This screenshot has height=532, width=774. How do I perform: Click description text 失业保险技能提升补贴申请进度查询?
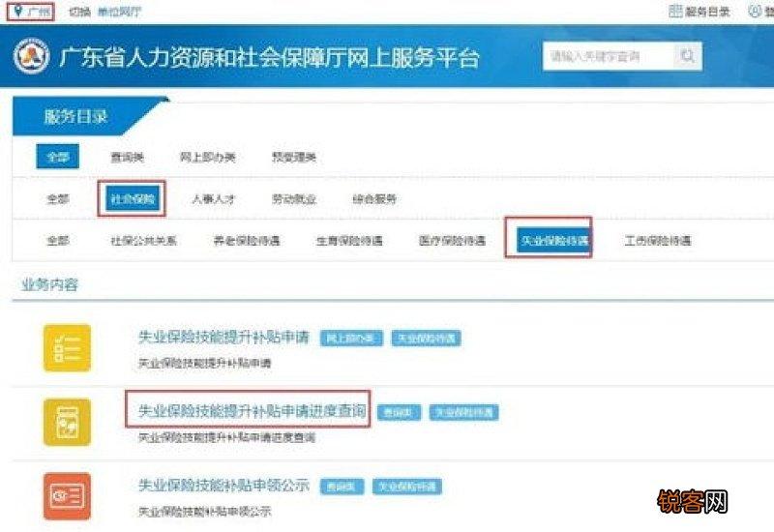(226, 438)
